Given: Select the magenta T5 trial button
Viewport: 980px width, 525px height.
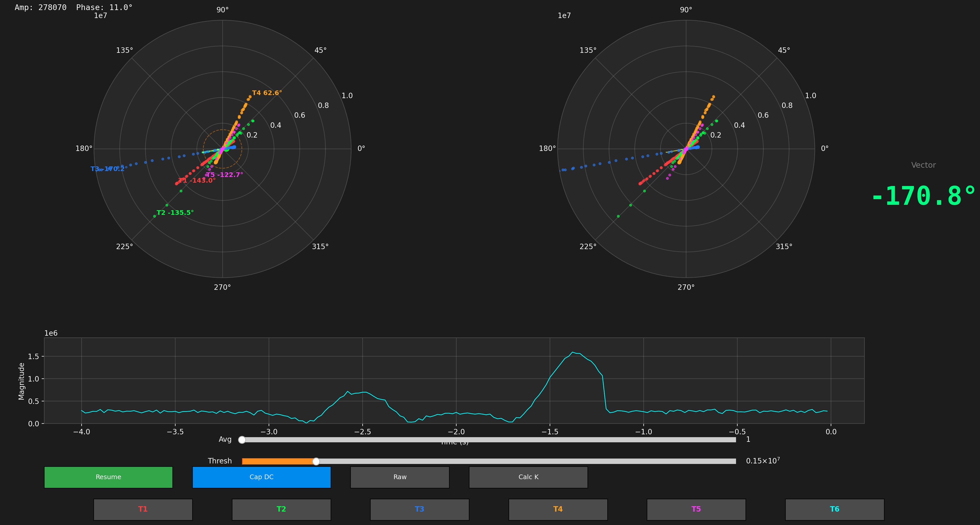Looking at the screenshot, I should tap(696, 509).
